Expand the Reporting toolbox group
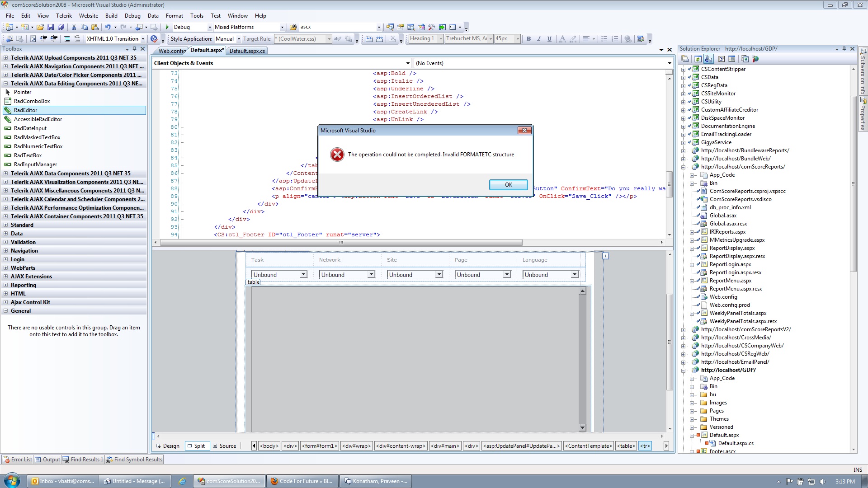The height and width of the screenshot is (488, 868). point(23,285)
